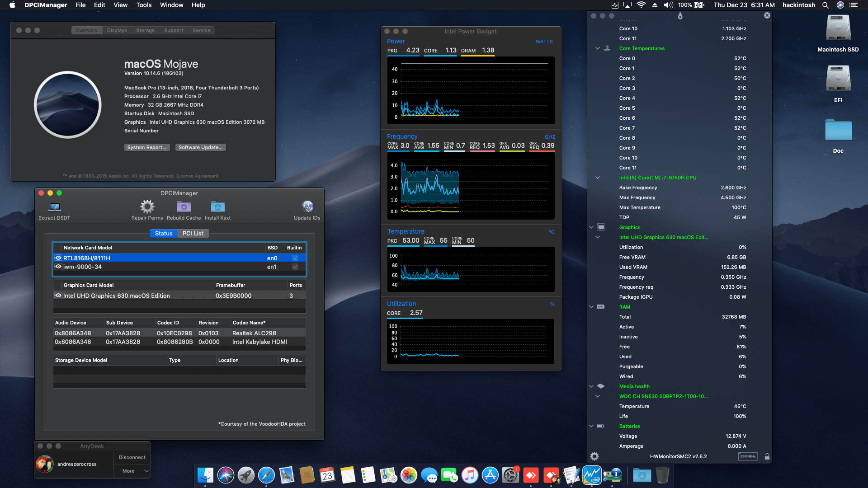Click the System Report button
868x488 pixels.
pyautogui.click(x=146, y=147)
